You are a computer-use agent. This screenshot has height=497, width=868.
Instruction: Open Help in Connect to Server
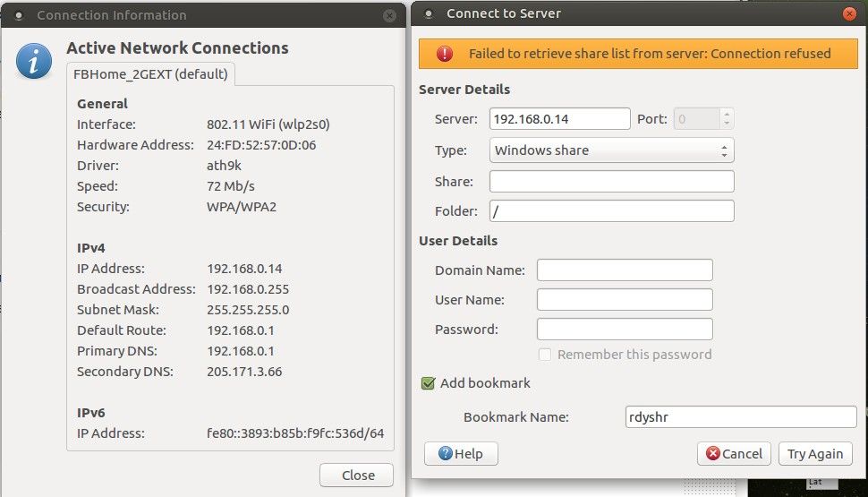point(461,454)
